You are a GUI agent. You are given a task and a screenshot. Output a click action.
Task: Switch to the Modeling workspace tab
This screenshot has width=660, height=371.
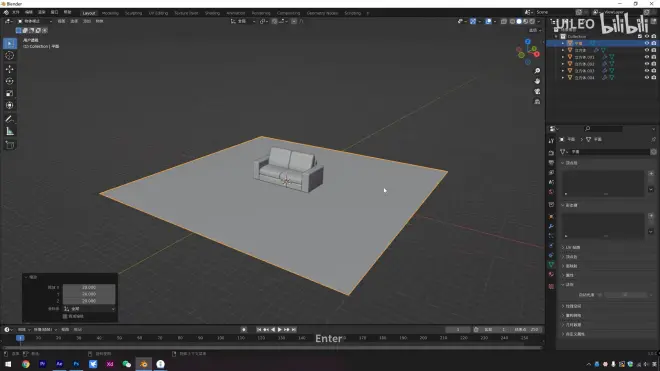(110, 13)
